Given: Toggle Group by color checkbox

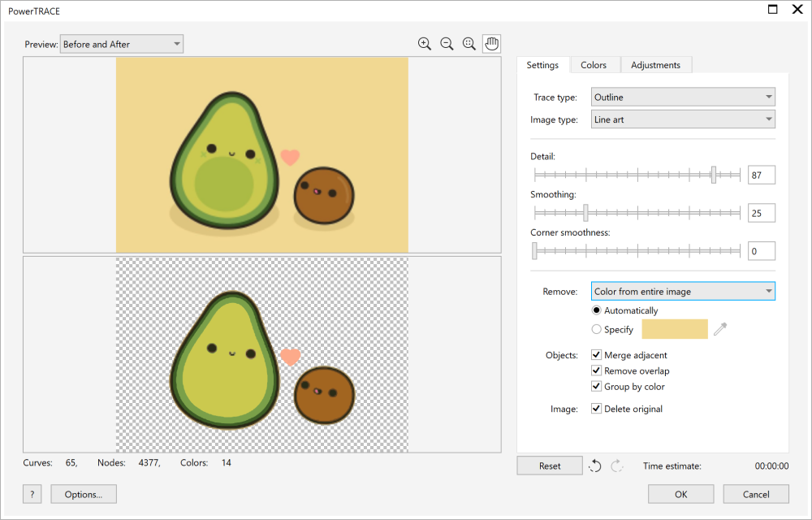Looking at the screenshot, I should coord(597,387).
